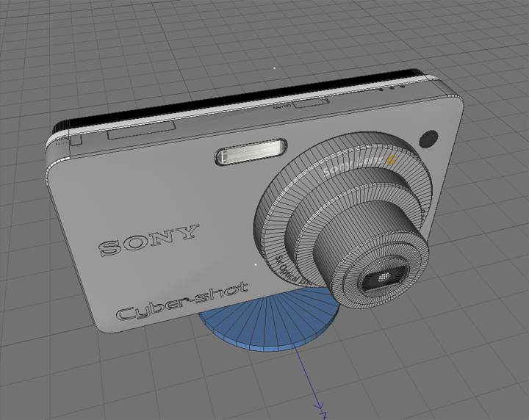Select the camera's rectangular flash window
Viewport: 529px width, 420px height.
[x=251, y=152]
